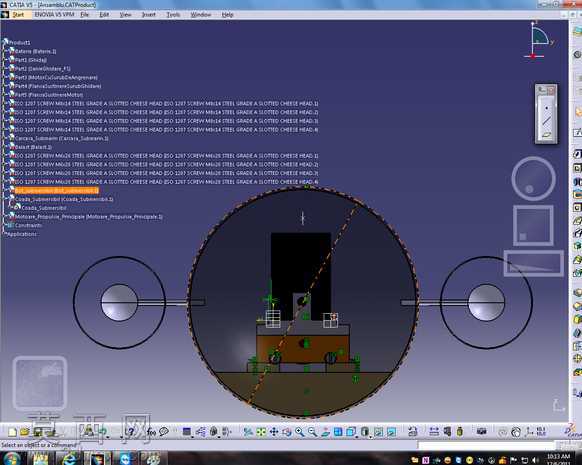
Task: Collapse the Coada_Submersibil (Coada_Submersibil.1) node
Action: pyautogui.click(x=4, y=199)
